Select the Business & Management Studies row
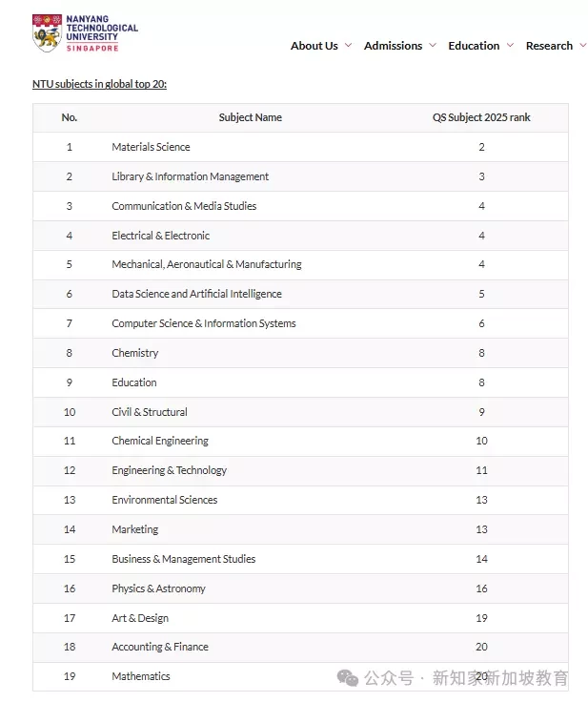 pos(300,559)
